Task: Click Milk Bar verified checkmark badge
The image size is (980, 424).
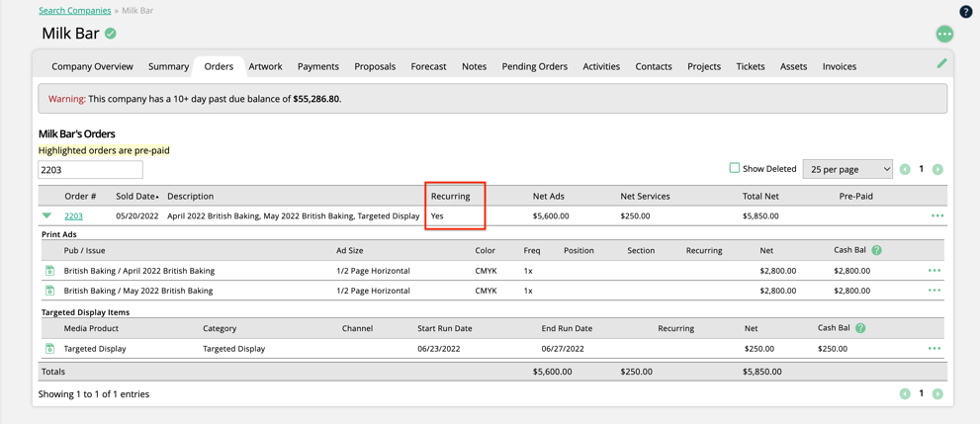Action: (111, 34)
